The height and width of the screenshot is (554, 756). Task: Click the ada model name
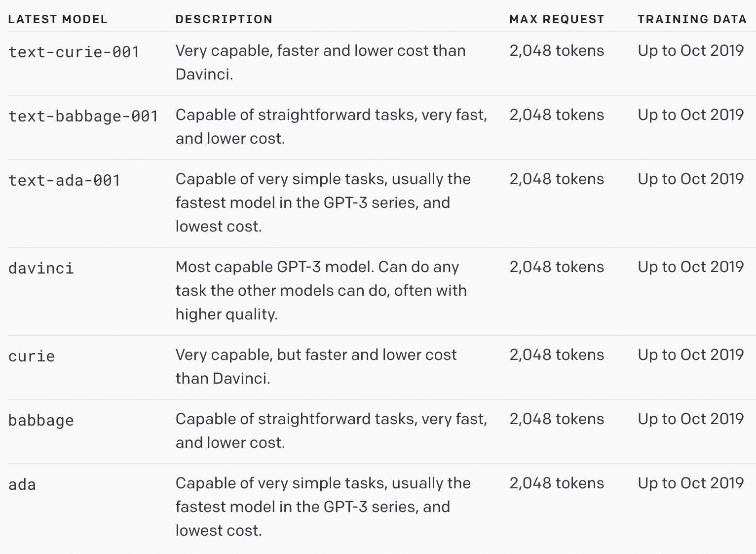pos(22,484)
